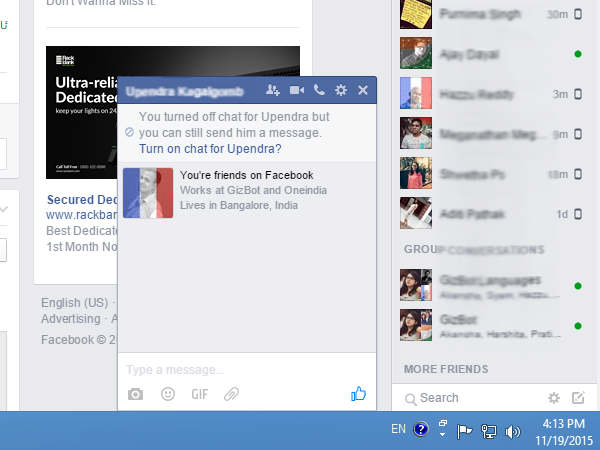600x450 pixels.
Task: Close the Upendra chat window
Action: point(363,91)
